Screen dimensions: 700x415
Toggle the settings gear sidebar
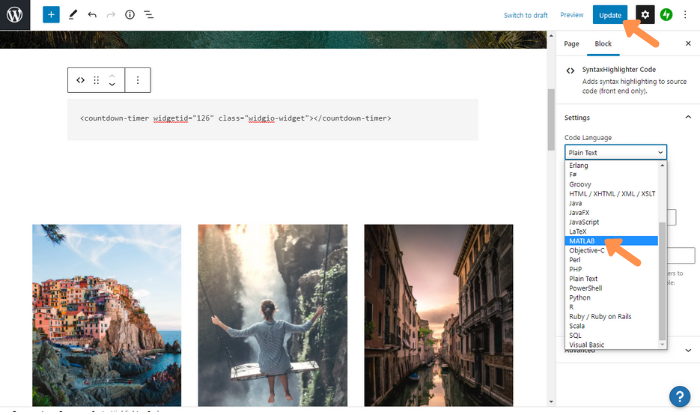tap(645, 15)
